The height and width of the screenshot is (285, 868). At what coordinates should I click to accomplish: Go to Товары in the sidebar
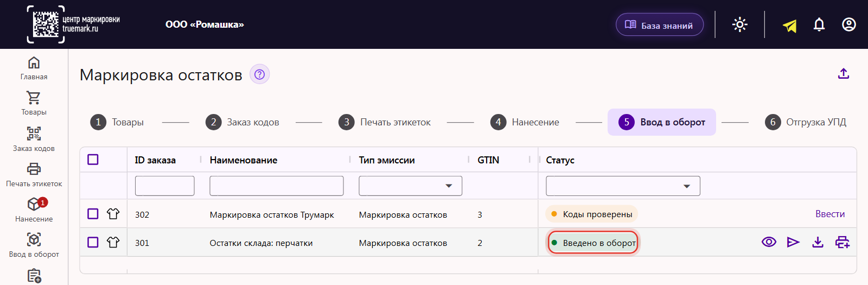coord(34,103)
